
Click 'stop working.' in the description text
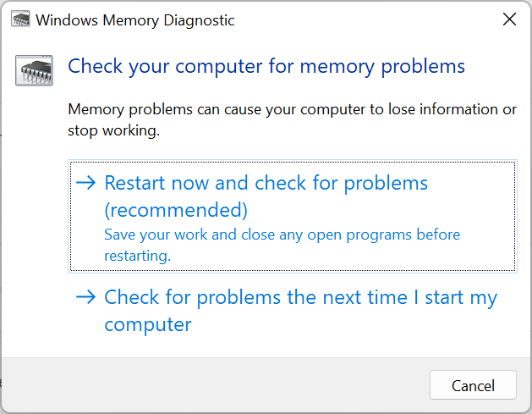pyautogui.click(x=113, y=131)
